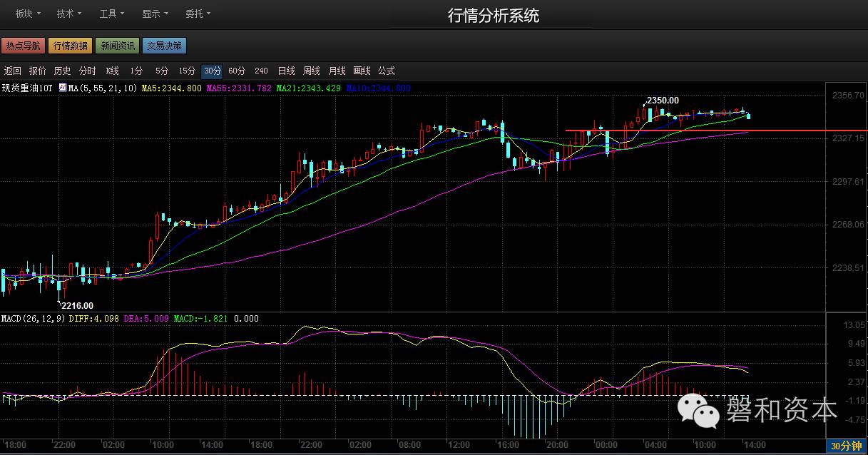The height and width of the screenshot is (455, 868).
Task: Open the 委托 dropdown menu
Action: pos(198,14)
